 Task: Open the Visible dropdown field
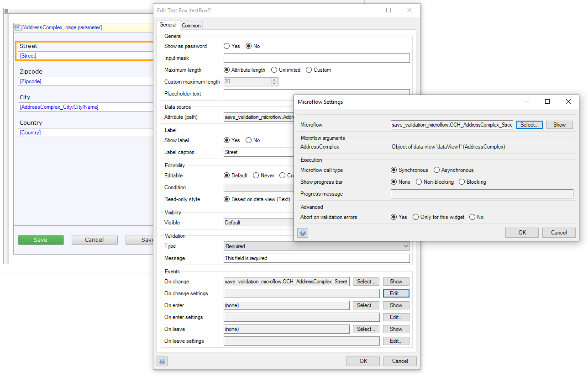click(x=258, y=223)
